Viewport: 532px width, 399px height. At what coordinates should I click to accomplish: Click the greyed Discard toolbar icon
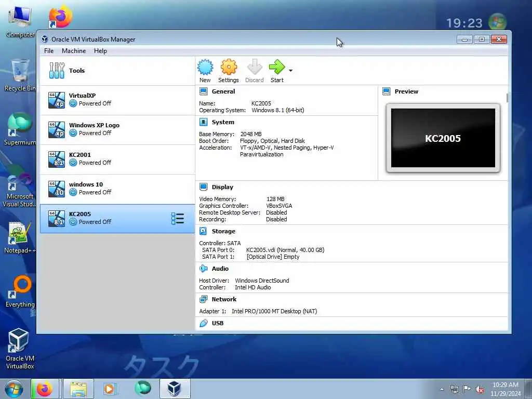point(255,71)
